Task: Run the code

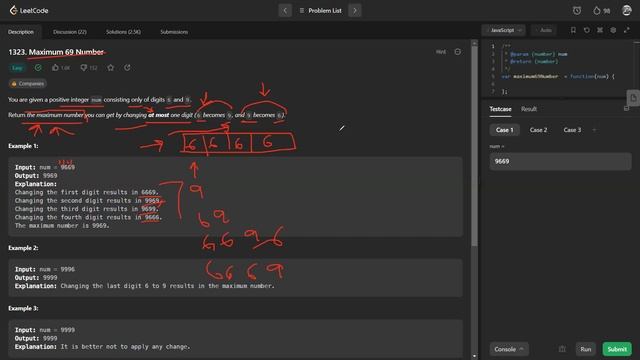Action: 586,349
